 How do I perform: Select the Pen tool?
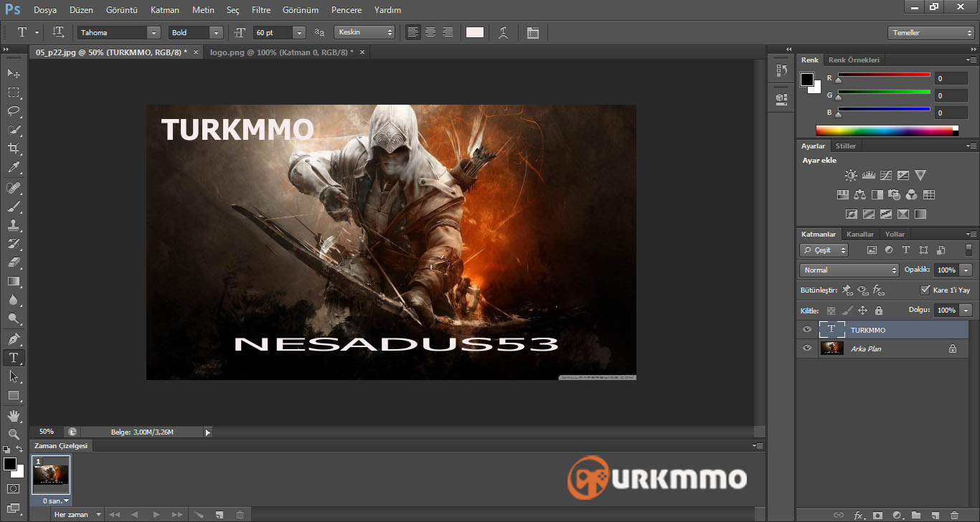(14, 338)
